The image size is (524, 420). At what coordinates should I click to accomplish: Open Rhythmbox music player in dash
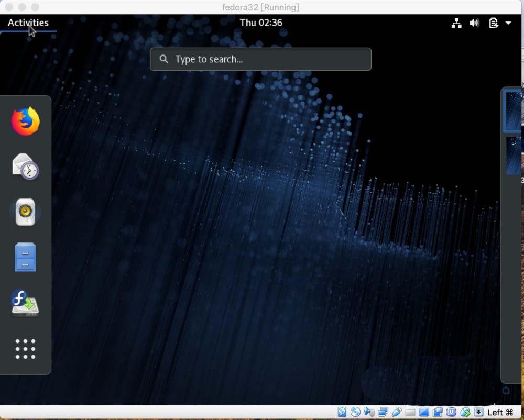coord(26,212)
